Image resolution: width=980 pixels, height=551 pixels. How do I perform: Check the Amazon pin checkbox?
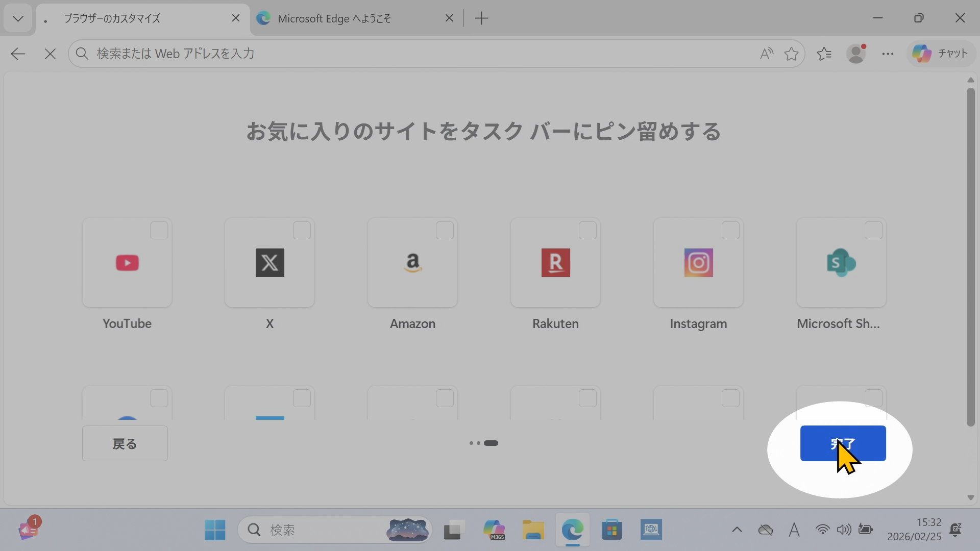tap(445, 231)
